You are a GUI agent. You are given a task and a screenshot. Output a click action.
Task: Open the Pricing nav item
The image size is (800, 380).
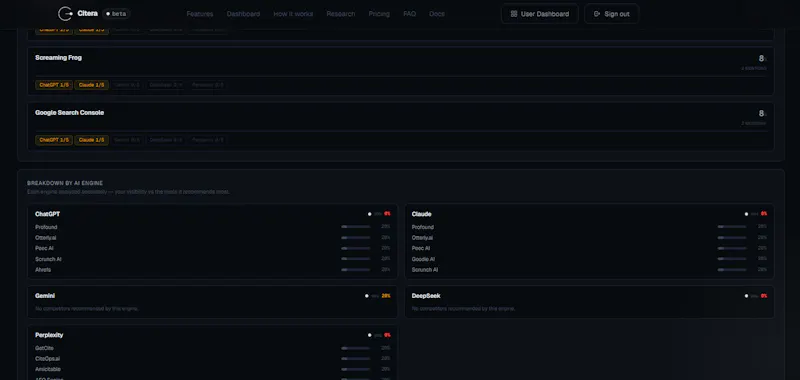(x=379, y=14)
